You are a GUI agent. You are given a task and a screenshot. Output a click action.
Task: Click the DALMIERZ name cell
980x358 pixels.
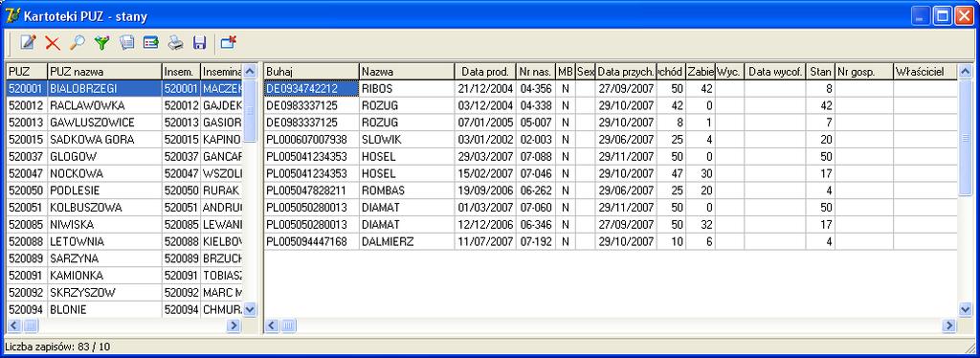[x=406, y=242]
